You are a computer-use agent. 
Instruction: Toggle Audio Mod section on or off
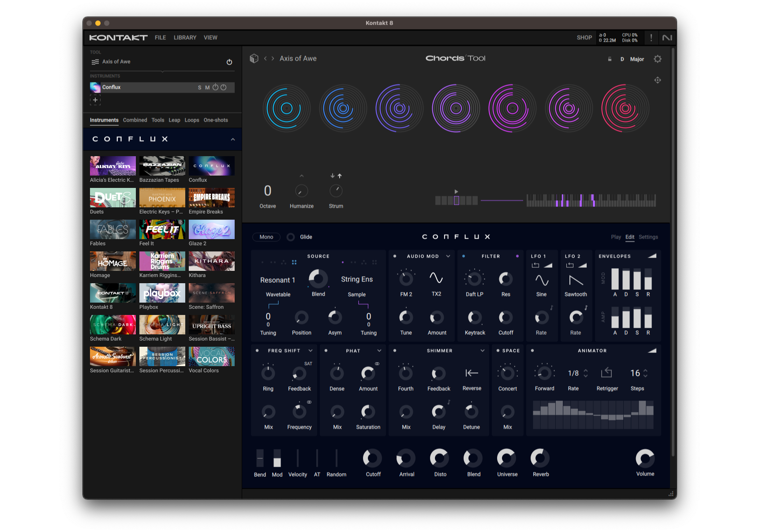395,256
